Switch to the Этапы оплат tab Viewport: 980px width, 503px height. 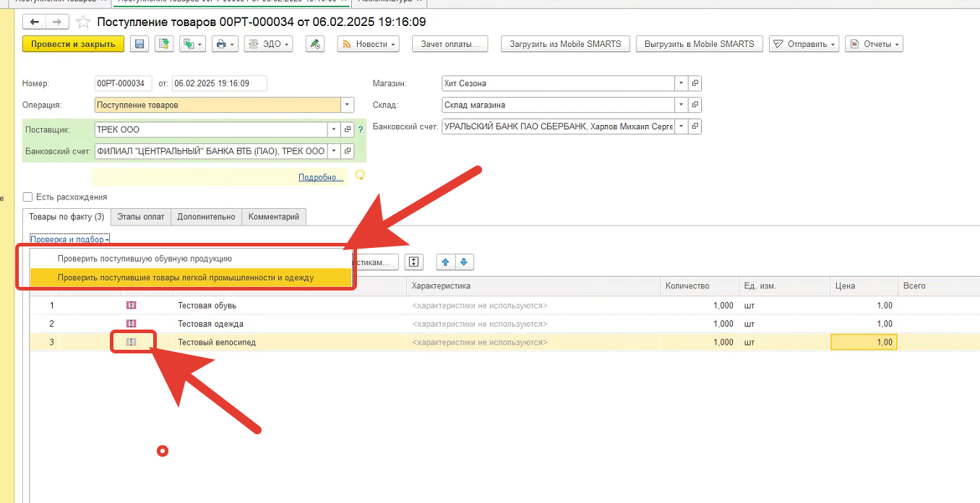coord(142,217)
